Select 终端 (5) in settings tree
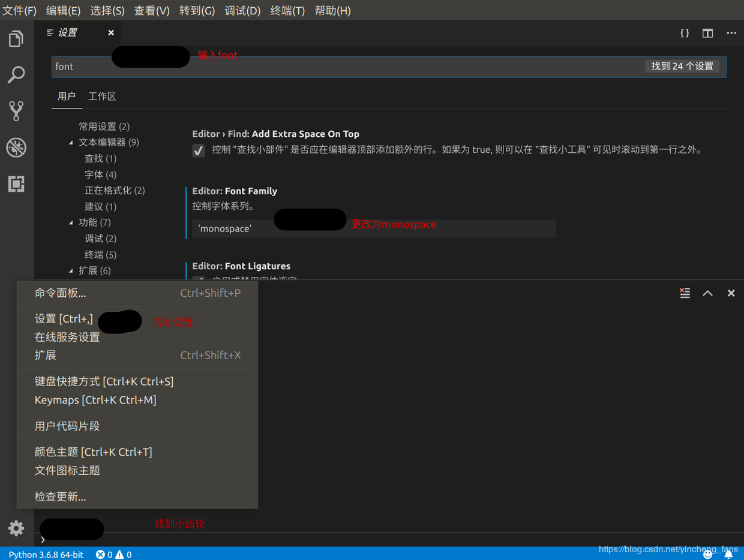Image resolution: width=744 pixels, height=560 pixels. pos(100,255)
